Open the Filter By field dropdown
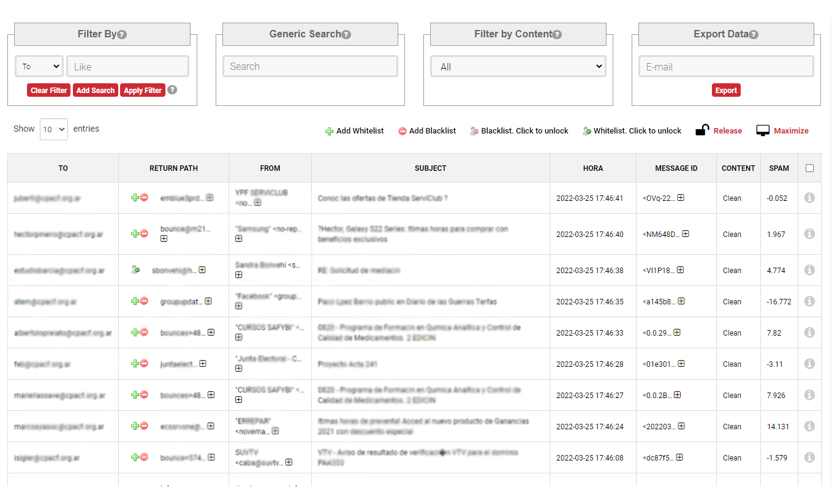The image size is (832, 504). pos(39,67)
